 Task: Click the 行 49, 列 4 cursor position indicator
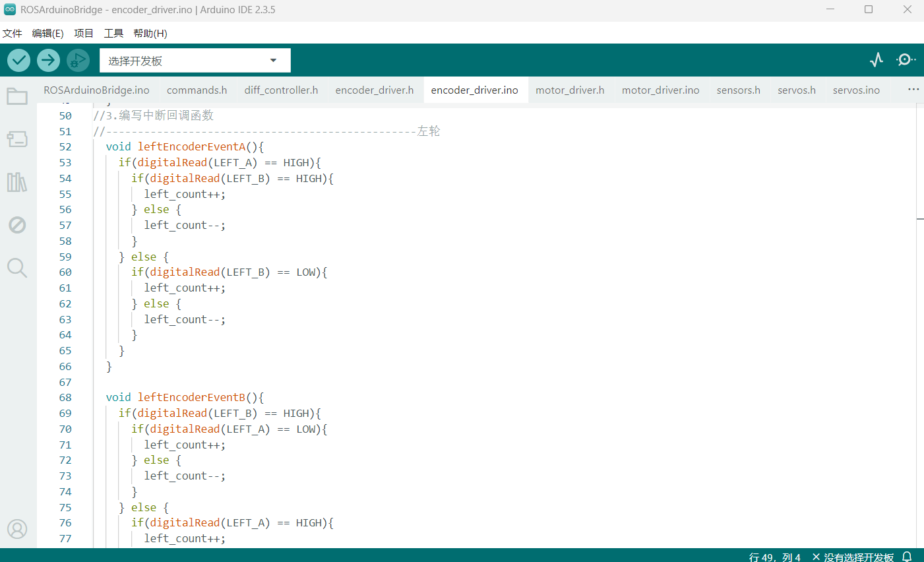coord(774,557)
